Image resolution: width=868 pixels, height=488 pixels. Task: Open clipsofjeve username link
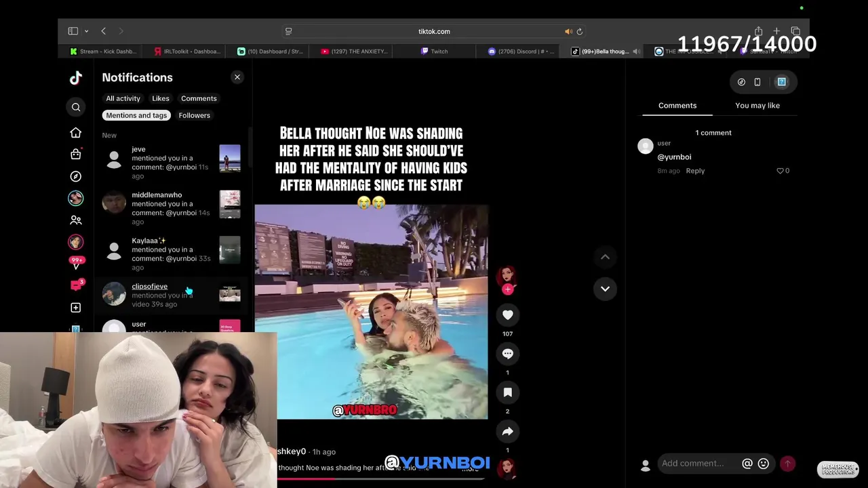coord(149,286)
